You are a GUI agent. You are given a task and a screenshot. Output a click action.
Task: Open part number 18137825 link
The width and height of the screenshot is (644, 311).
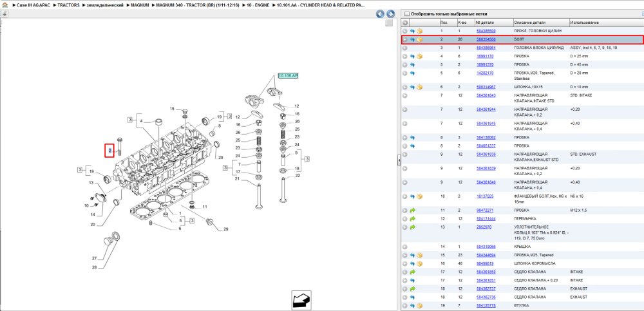(x=485, y=196)
